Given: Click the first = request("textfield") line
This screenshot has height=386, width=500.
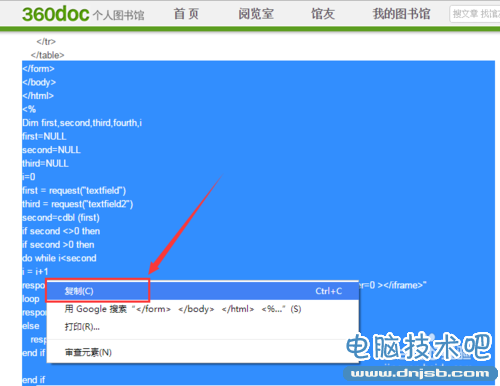Looking at the screenshot, I should [74, 191].
